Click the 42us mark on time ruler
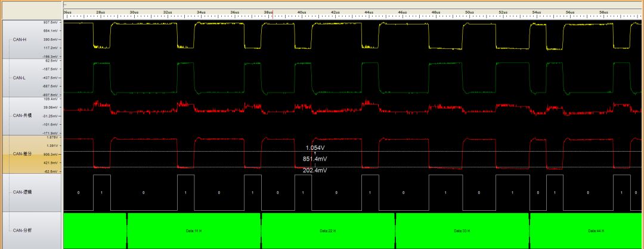The width and height of the screenshot is (644, 249). click(x=336, y=13)
